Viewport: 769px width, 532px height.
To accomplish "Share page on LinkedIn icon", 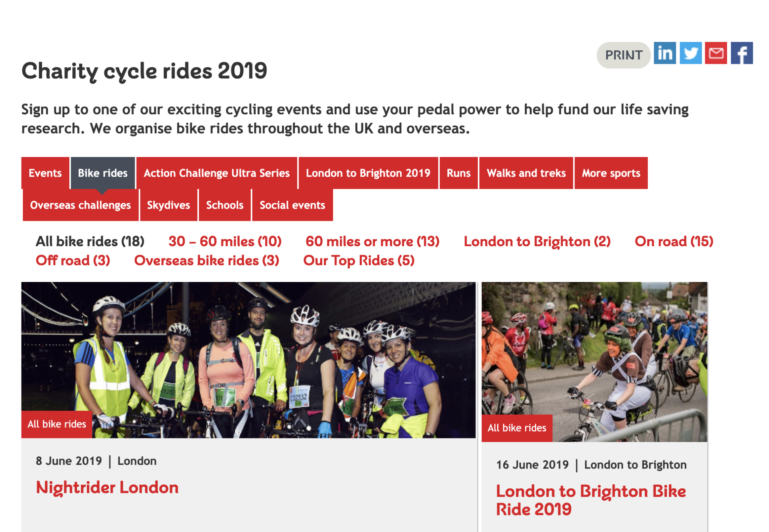I will 664,53.
